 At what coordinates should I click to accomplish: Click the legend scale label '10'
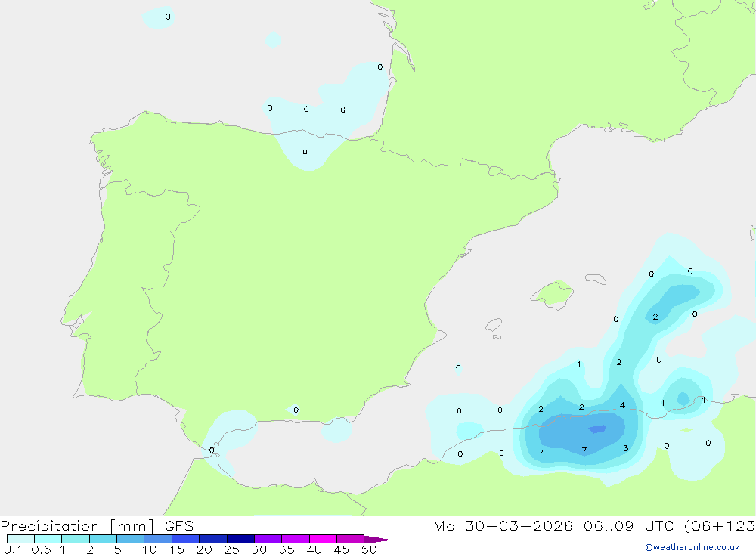149,549
